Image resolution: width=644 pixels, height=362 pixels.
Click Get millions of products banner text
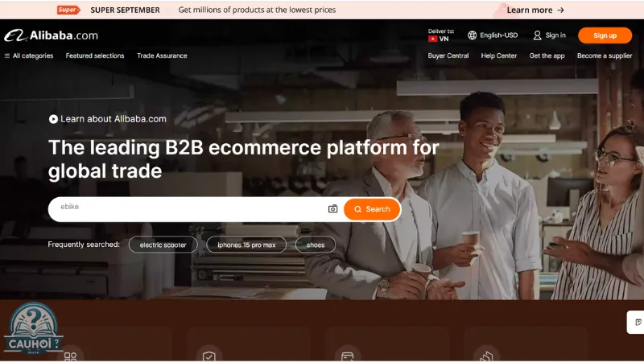257,10
